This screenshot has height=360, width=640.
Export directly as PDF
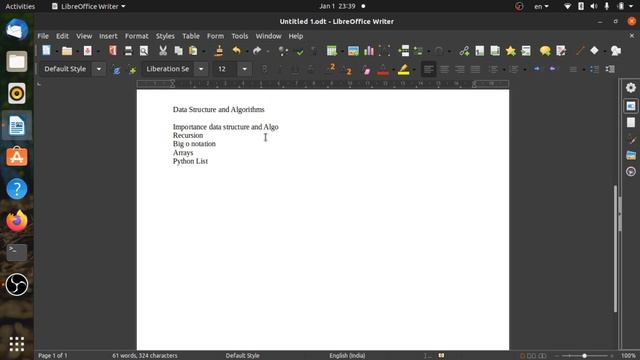pyautogui.click(x=113, y=51)
